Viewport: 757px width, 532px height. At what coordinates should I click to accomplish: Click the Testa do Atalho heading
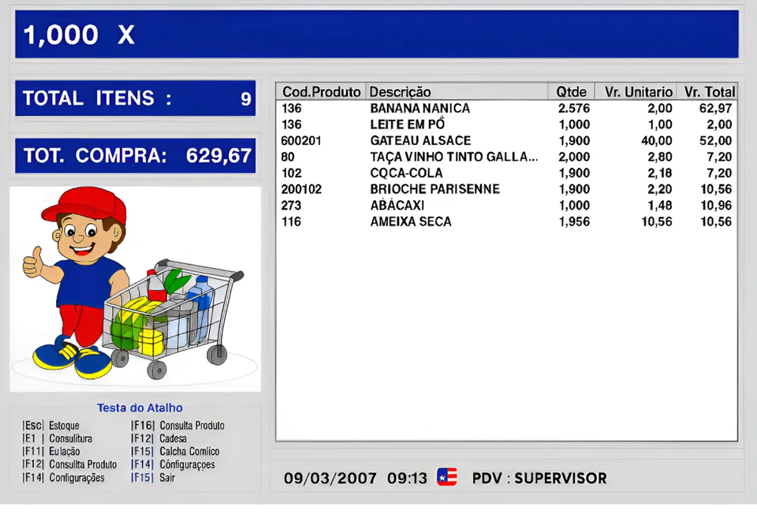point(140,408)
